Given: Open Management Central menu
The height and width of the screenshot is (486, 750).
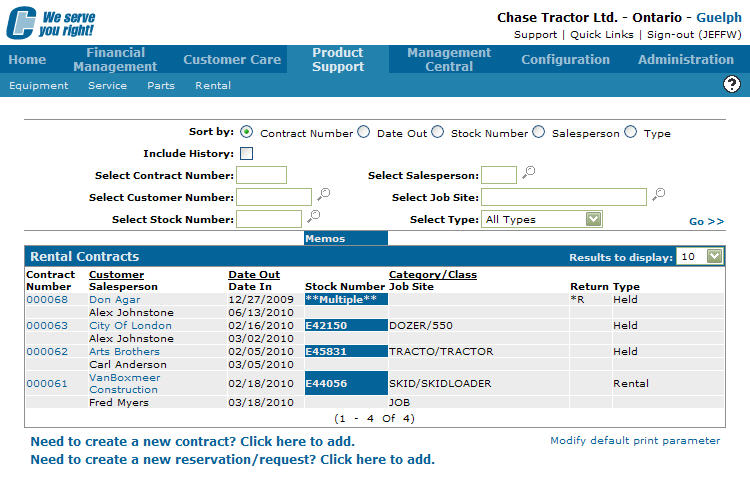Looking at the screenshot, I should point(449,59).
